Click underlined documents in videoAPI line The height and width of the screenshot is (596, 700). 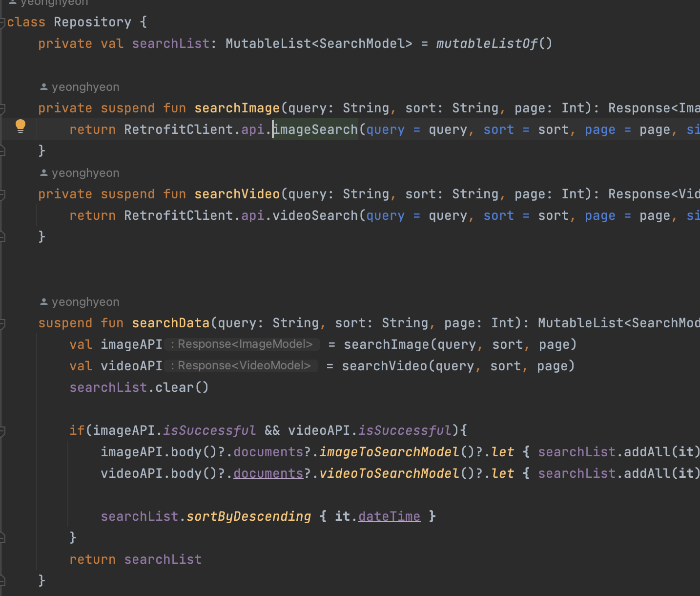tap(268, 473)
